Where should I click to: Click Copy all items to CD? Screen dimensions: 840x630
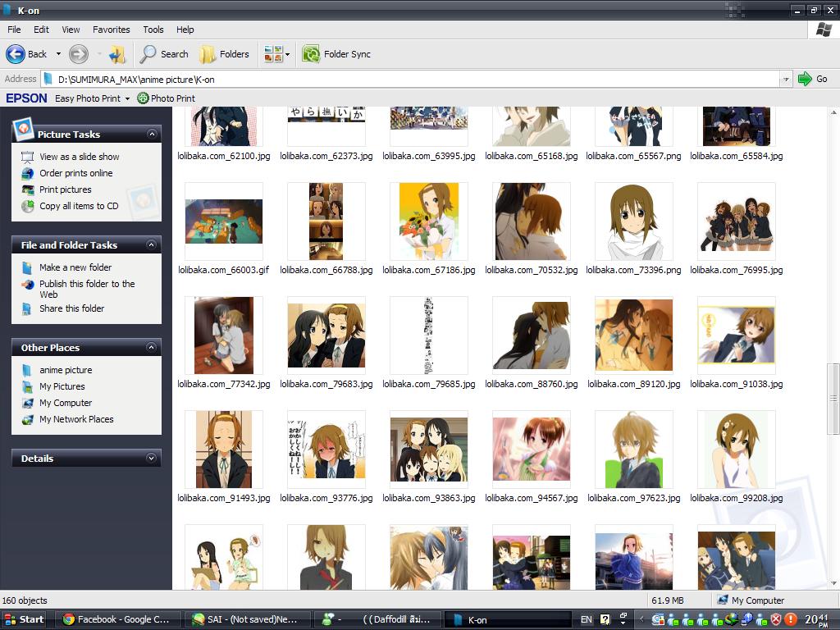(79, 206)
